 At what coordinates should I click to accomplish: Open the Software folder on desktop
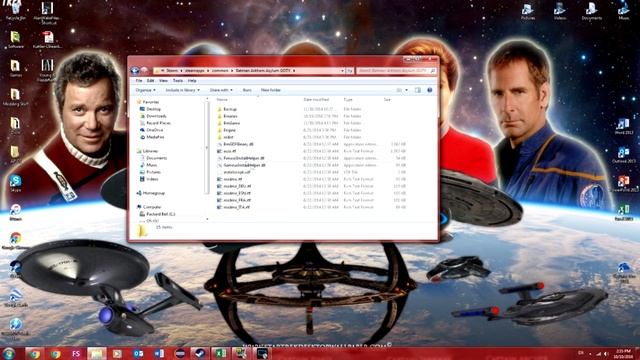point(15,40)
